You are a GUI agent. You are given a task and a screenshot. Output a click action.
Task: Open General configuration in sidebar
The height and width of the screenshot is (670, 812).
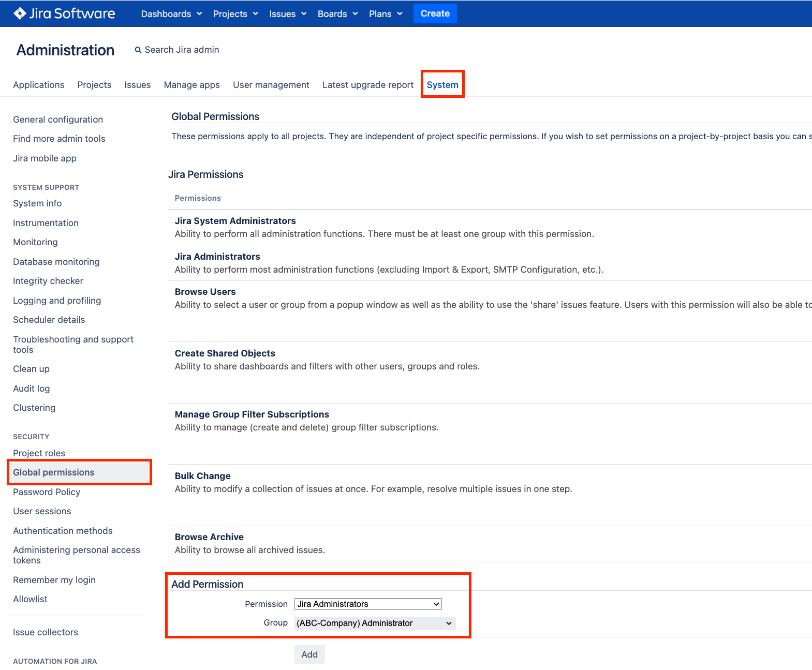58,120
